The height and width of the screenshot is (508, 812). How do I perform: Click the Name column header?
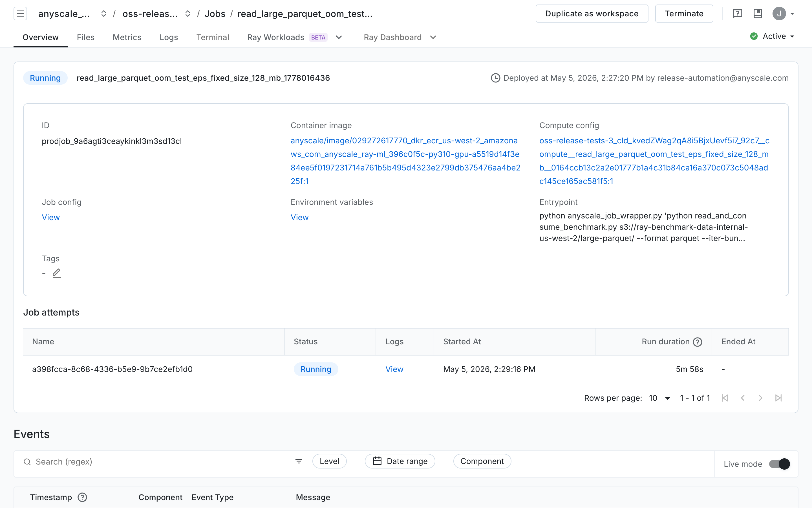click(43, 342)
